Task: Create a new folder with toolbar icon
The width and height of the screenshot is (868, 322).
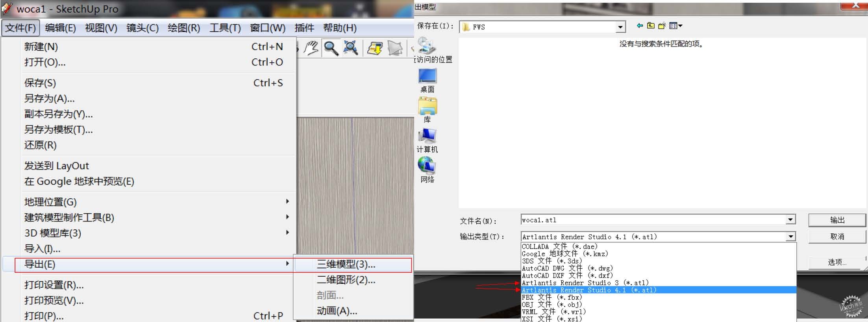Action: tap(662, 26)
